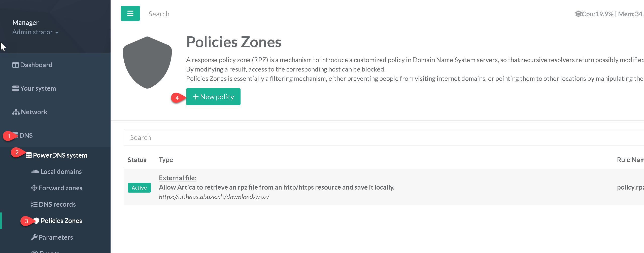Click the policies table Search field

pyautogui.click(x=378, y=138)
